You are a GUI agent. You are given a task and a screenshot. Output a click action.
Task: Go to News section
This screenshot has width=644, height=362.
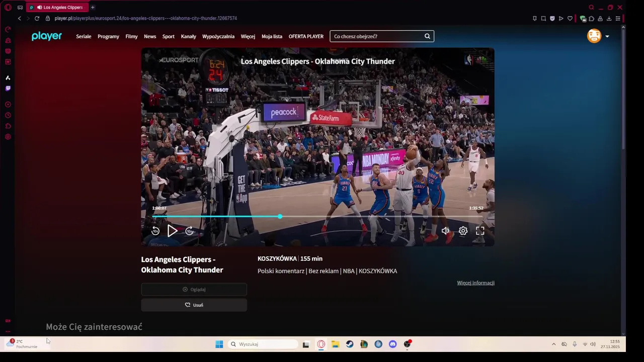pos(150,36)
